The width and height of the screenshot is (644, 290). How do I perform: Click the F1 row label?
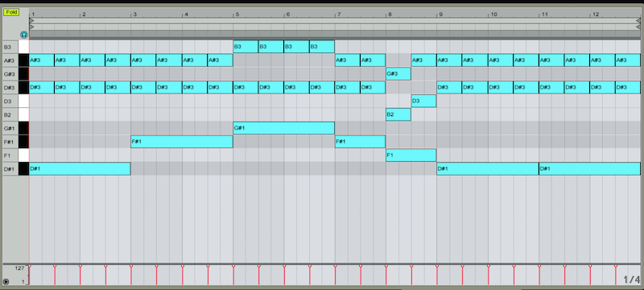point(7,155)
